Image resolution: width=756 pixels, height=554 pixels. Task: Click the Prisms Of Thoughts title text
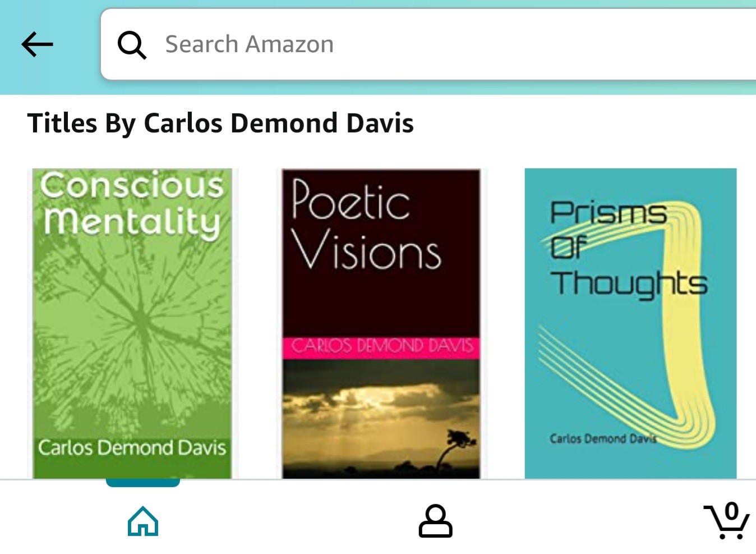628,249
